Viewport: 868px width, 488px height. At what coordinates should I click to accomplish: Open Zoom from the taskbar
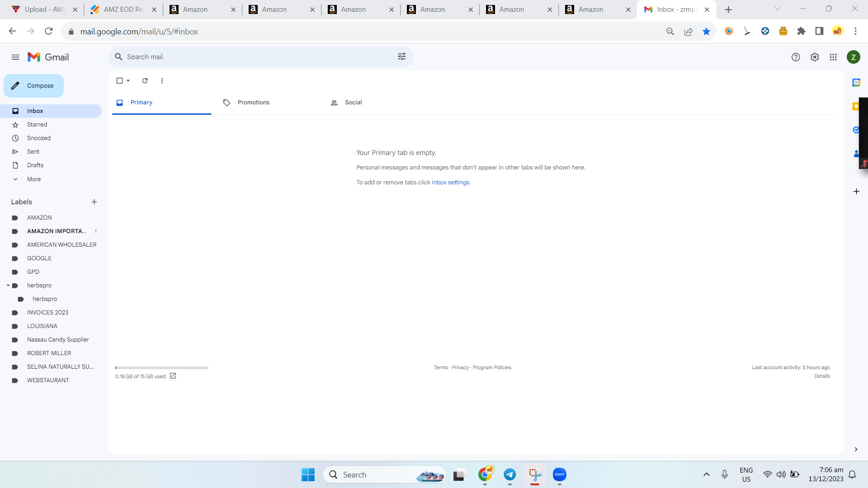click(x=560, y=474)
